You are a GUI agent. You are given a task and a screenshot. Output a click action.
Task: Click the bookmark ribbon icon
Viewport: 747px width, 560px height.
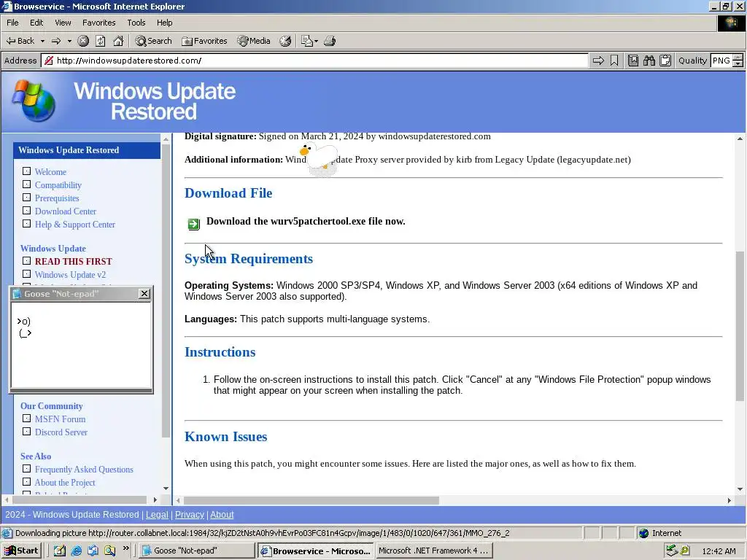pyautogui.click(x=614, y=61)
